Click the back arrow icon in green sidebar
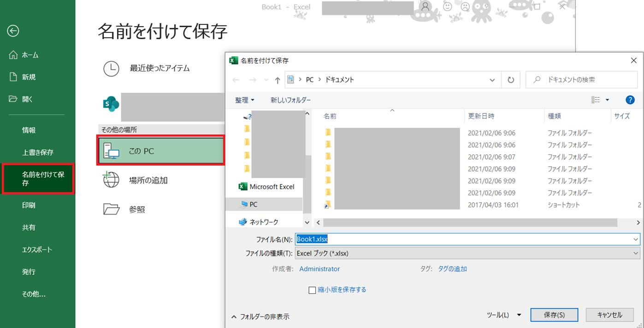The height and width of the screenshot is (328, 644). 13,31
